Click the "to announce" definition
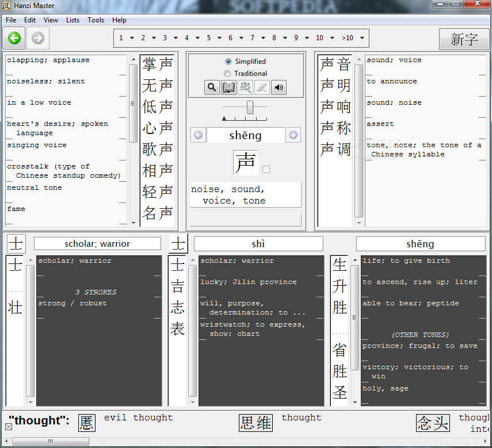 pyautogui.click(x=392, y=81)
